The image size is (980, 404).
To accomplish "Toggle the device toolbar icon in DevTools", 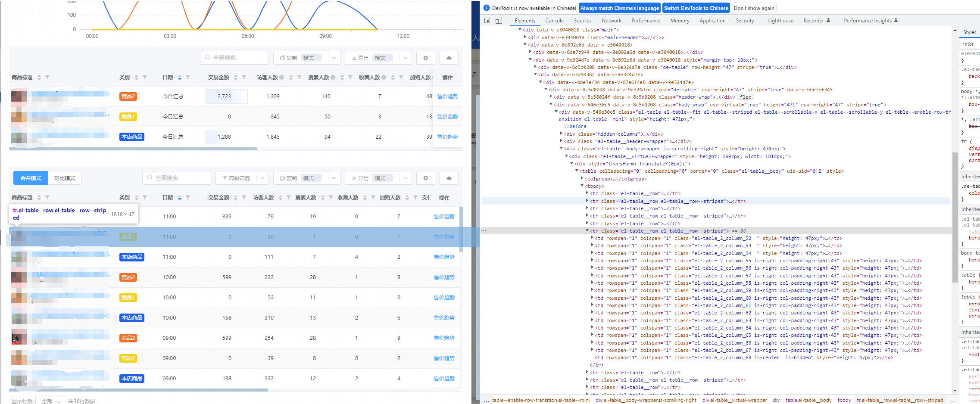I will click(x=499, y=21).
